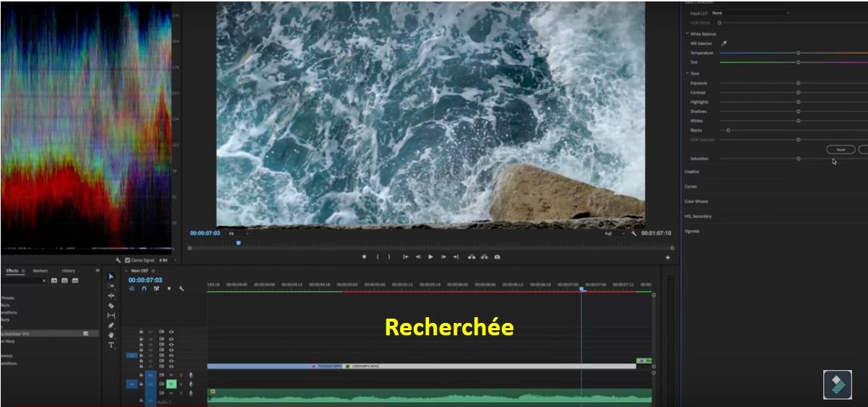Click the Mark In bracket button

(377, 257)
